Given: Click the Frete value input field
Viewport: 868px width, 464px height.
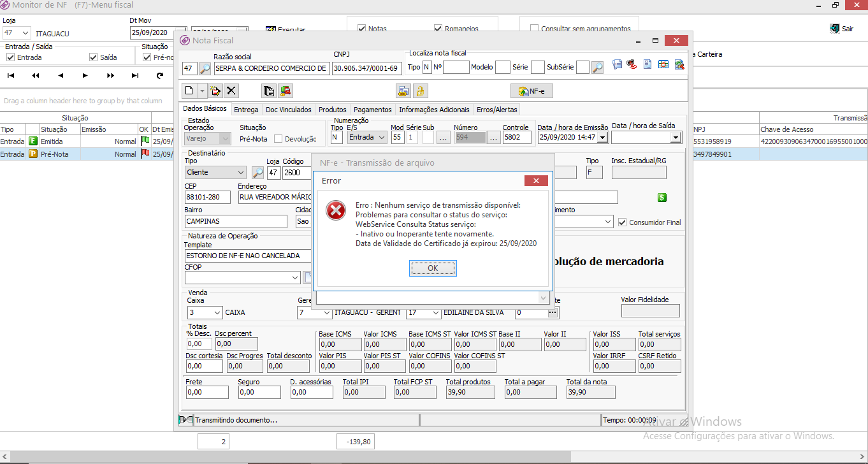Looking at the screenshot, I should pyautogui.click(x=207, y=392).
